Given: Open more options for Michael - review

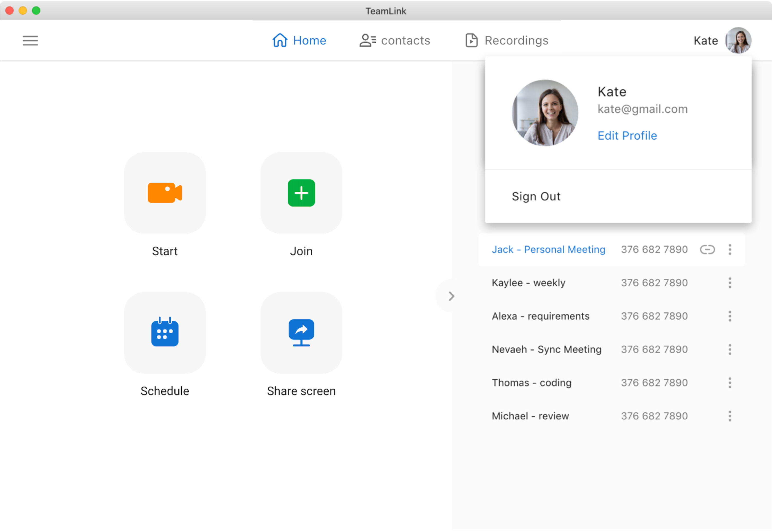Looking at the screenshot, I should [730, 416].
